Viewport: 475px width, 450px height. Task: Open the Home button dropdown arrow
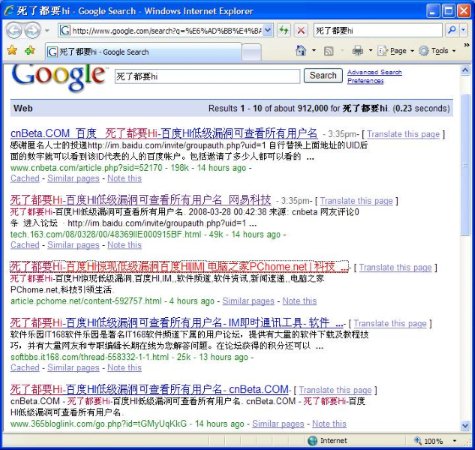coord(314,51)
